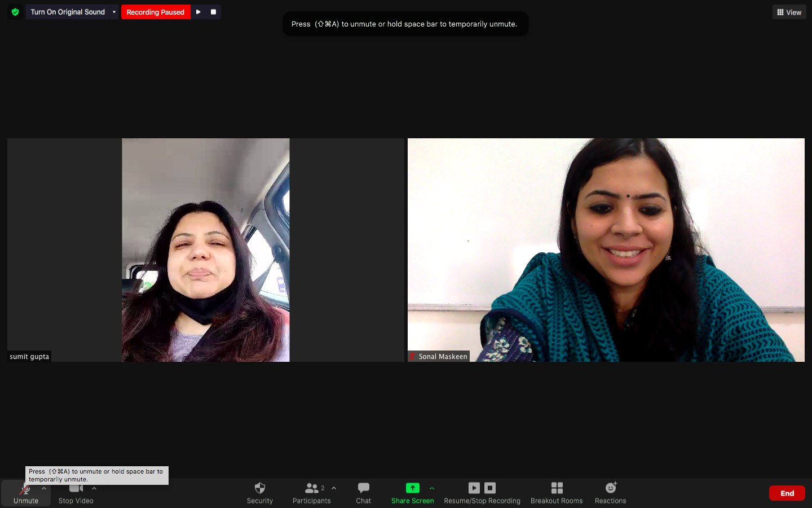The height and width of the screenshot is (508, 812).
Task: Stop recording from bottom toolbar stop icon
Action: 490,488
